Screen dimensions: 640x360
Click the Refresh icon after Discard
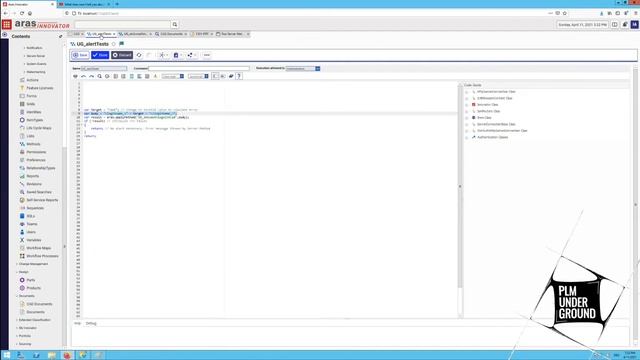pos(139,55)
